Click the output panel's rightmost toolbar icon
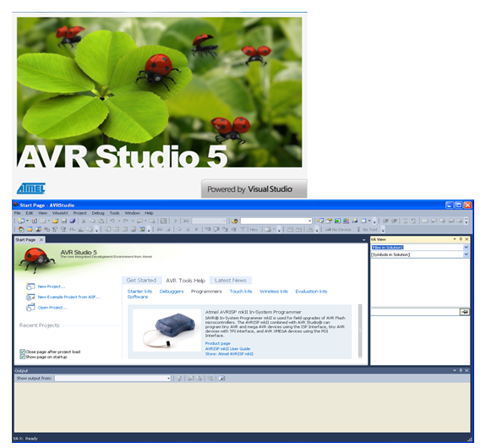The width and height of the screenshot is (486, 448). 221,378
